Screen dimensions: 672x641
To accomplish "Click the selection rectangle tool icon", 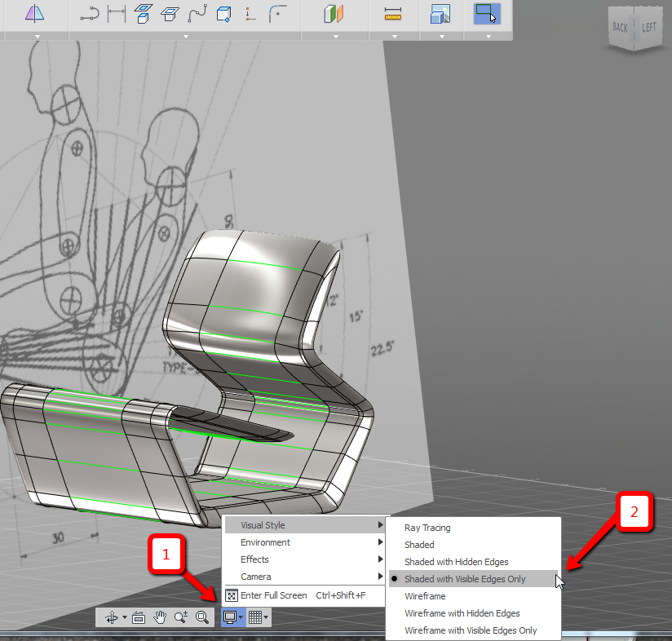I will click(487, 14).
